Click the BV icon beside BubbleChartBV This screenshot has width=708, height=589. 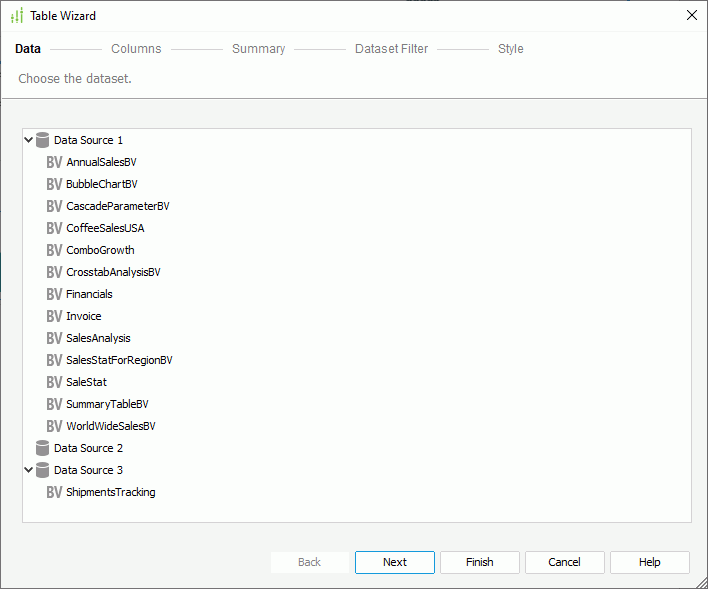point(54,184)
